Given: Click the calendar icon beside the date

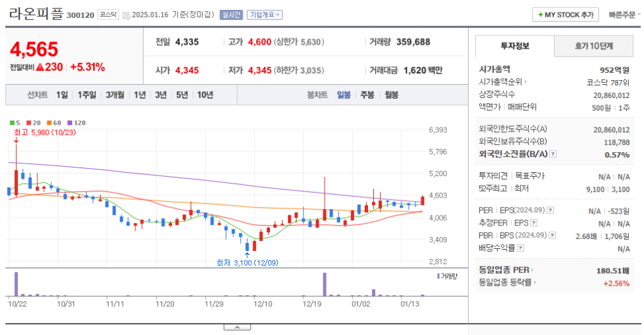Looking at the screenshot, I should [125, 15].
